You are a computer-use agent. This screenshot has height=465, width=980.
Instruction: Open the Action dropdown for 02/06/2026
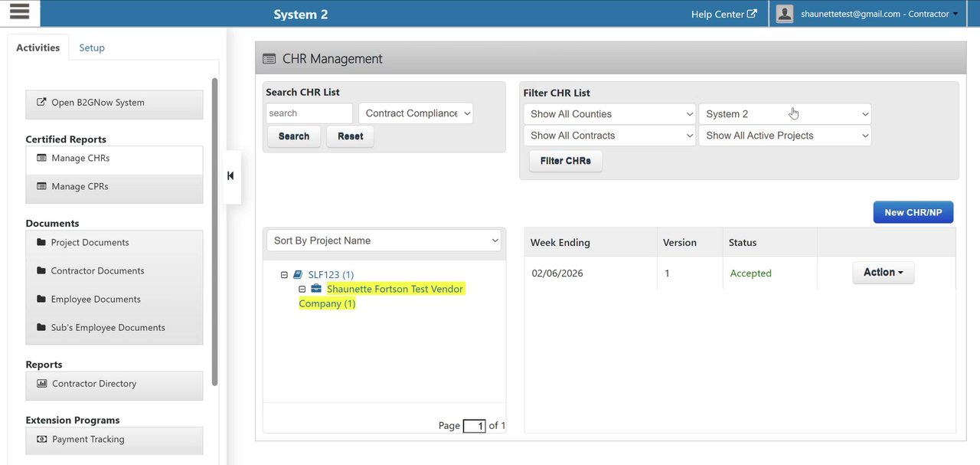883,273
